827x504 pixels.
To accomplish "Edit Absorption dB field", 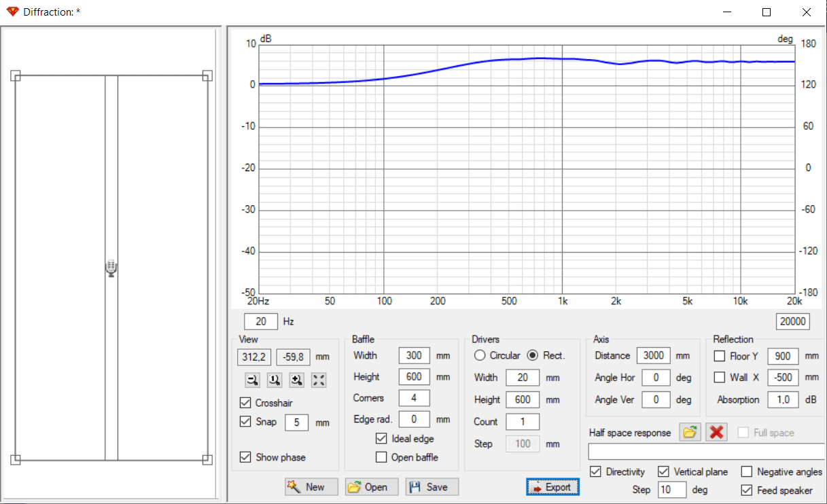I will click(783, 399).
